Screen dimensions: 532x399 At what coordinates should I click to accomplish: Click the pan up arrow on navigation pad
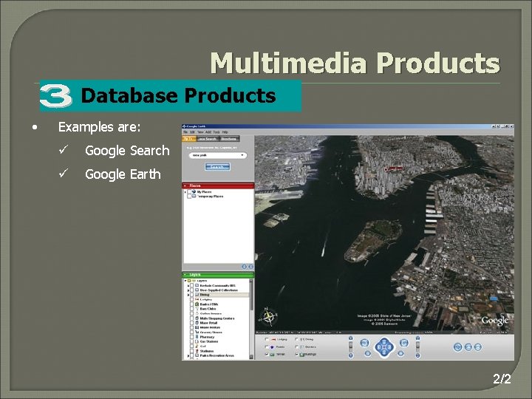(383, 341)
